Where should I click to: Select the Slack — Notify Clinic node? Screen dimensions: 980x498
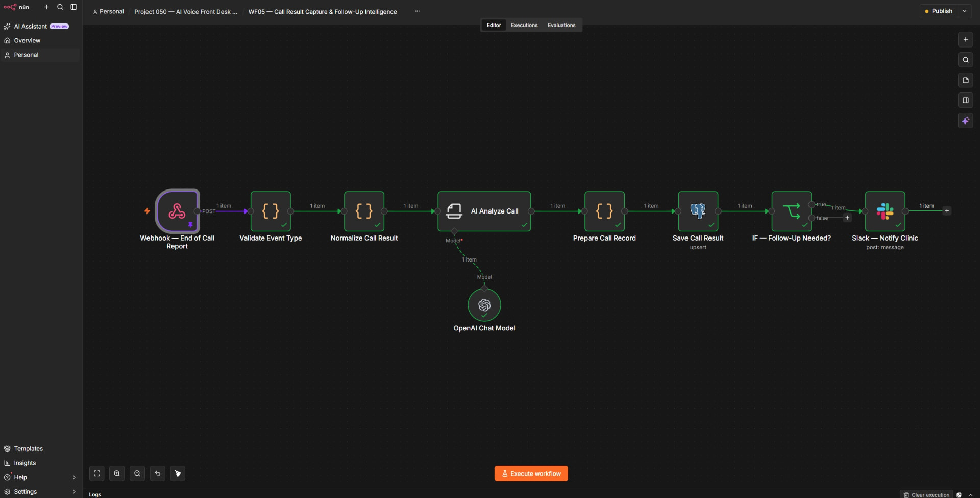885,211
